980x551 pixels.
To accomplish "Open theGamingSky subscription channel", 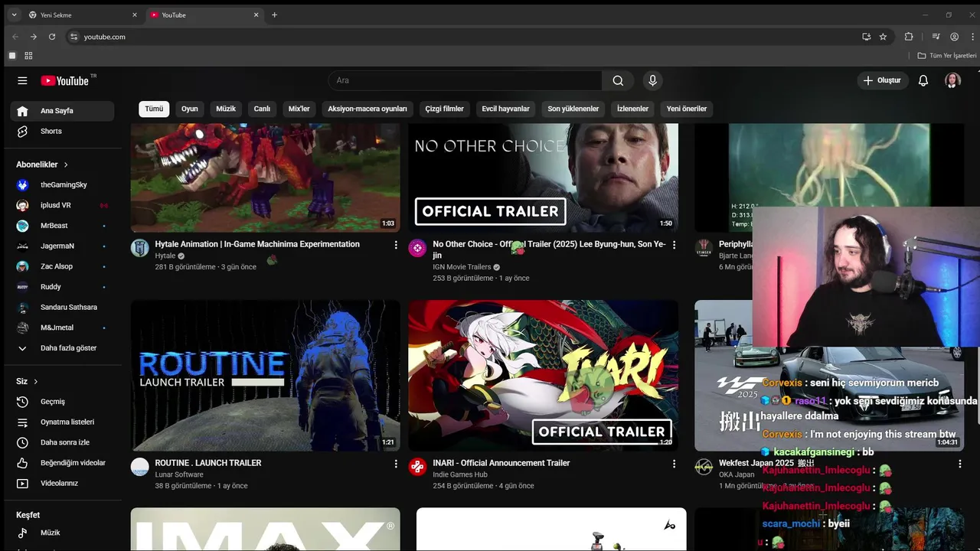I will click(x=62, y=184).
